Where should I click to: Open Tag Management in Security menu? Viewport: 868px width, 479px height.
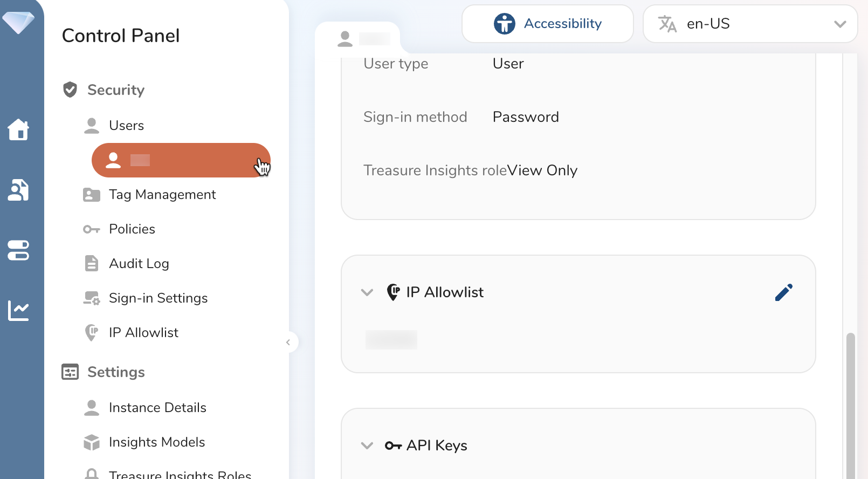coord(162,195)
